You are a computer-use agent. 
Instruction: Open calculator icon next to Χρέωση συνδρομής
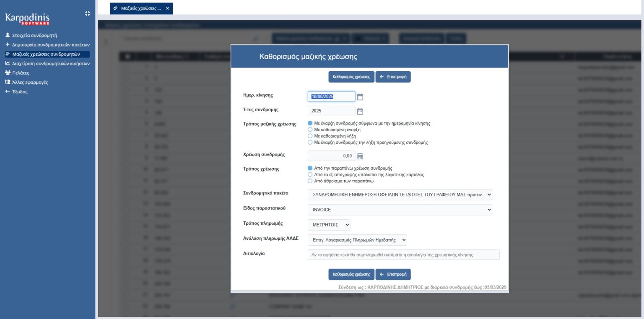click(x=360, y=156)
